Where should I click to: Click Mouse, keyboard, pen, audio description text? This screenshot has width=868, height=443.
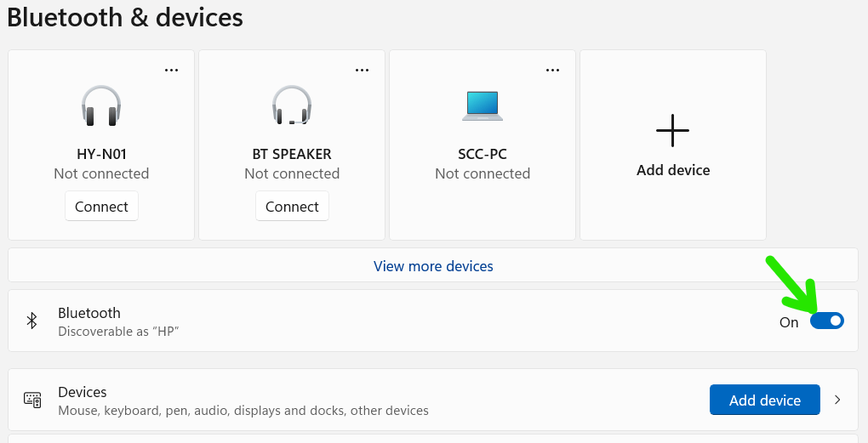point(243,411)
